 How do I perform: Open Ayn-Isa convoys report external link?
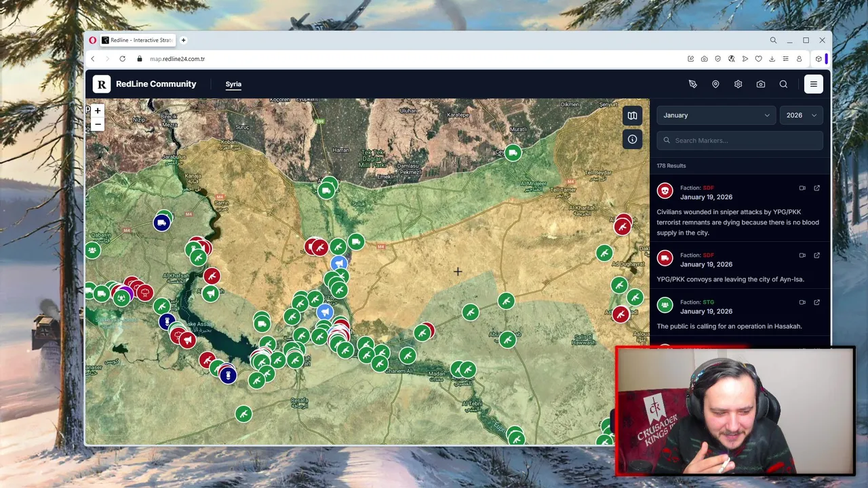click(x=816, y=256)
